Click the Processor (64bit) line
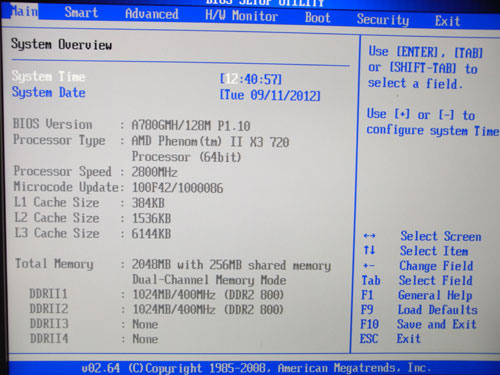 click(186, 157)
